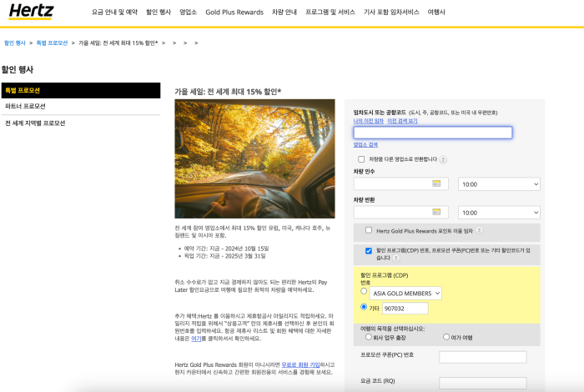Image resolution: width=584 pixels, height=392 pixels.
Task: Open the return time 10:00 dropdown
Action: coord(499,212)
